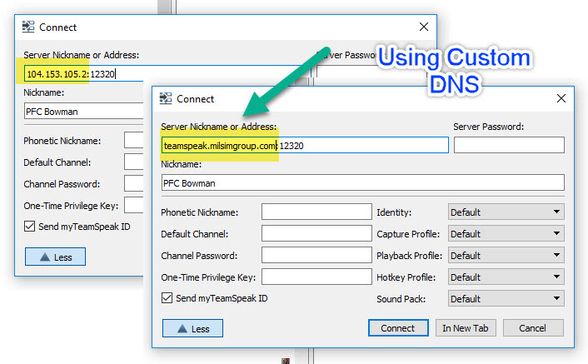Click server address field with teamspeak.milsimgroup.com
Image resolution: width=588 pixels, height=364 pixels.
pos(305,146)
